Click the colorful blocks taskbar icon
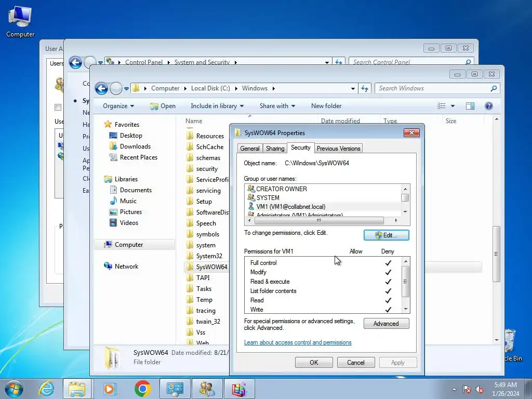The width and height of the screenshot is (532, 399). click(x=239, y=389)
